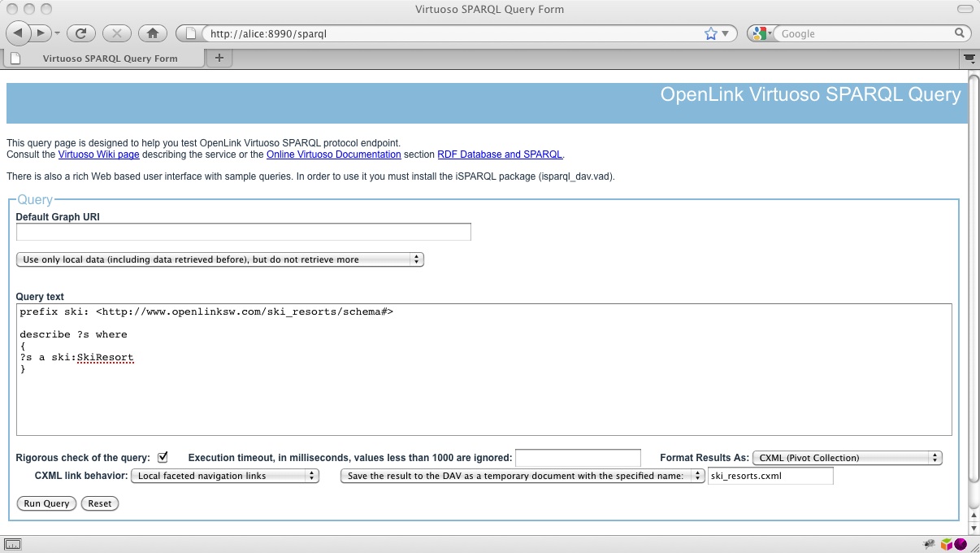List all tabs button
Screen dimensions: 980x553
pyautogui.click(x=969, y=59)
